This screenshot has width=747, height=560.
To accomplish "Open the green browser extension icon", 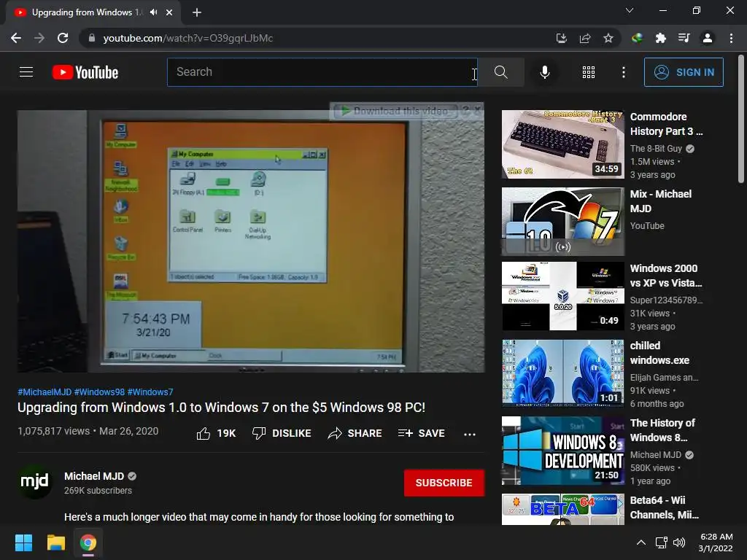I will click(637, 38).
